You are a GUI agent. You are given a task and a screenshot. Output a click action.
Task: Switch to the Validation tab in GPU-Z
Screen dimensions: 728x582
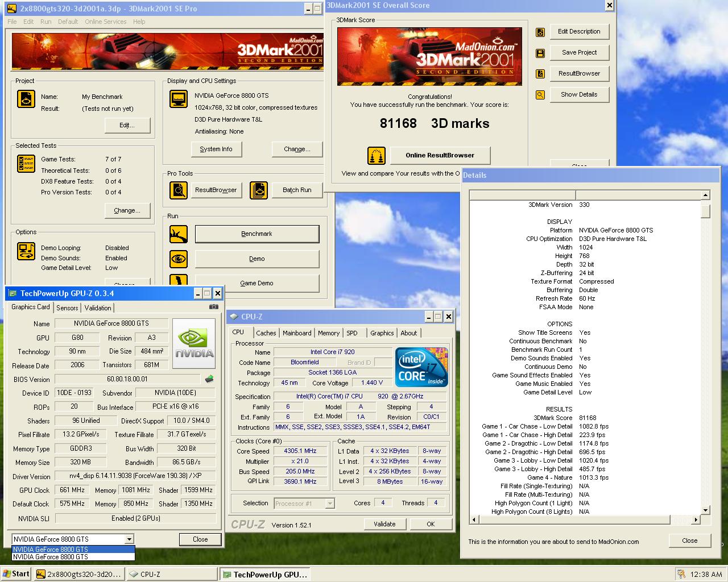98,308
